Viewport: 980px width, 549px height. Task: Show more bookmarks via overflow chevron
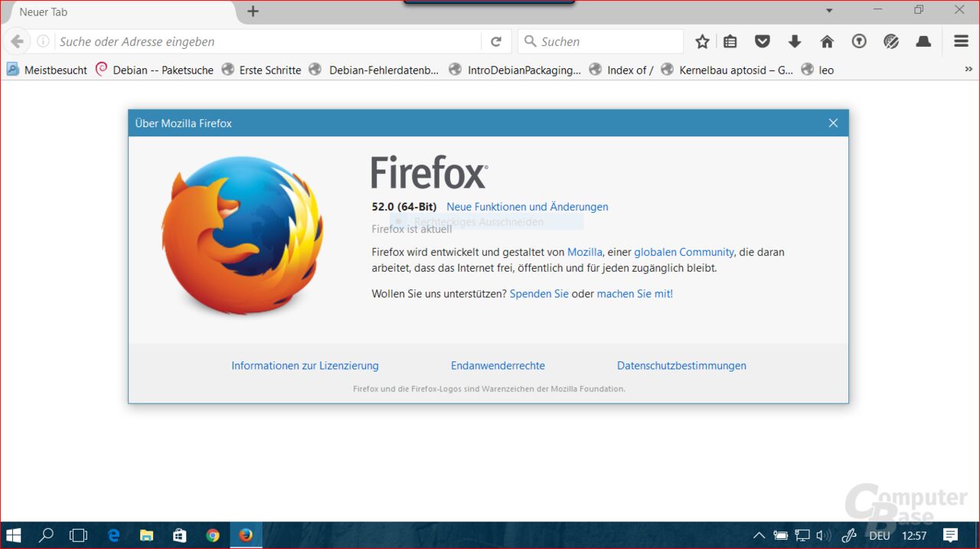tap(969, 70)
